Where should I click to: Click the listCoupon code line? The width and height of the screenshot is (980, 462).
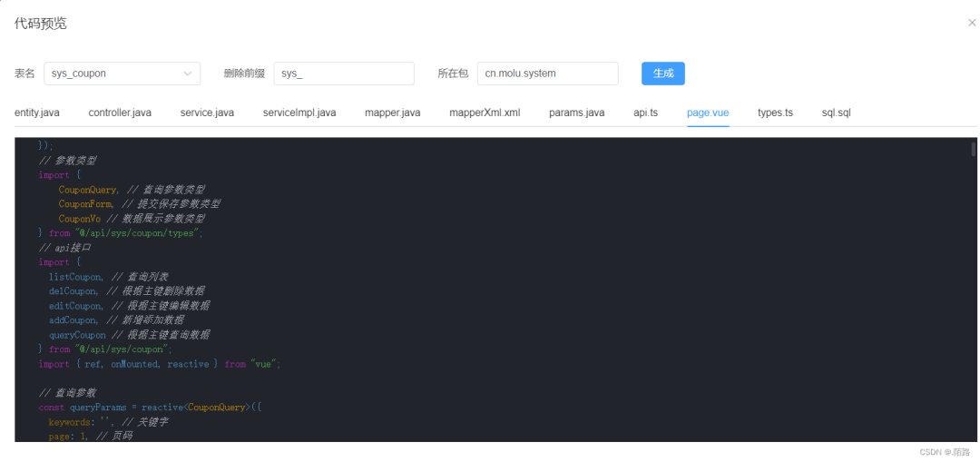(x=109, y=277)
